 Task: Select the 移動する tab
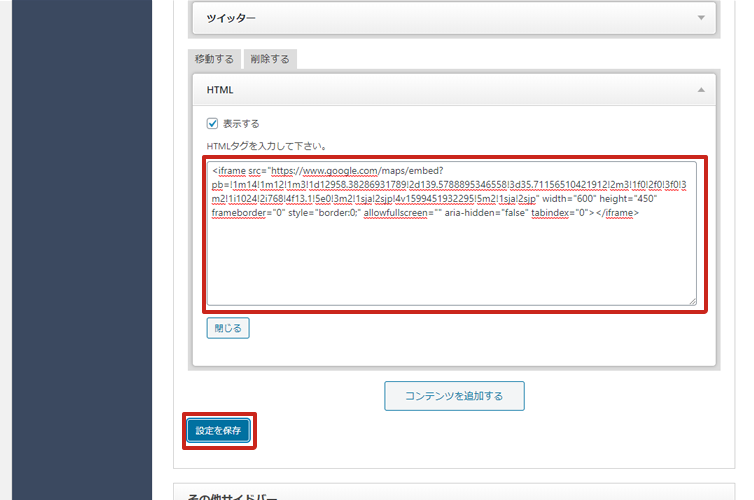213,59
